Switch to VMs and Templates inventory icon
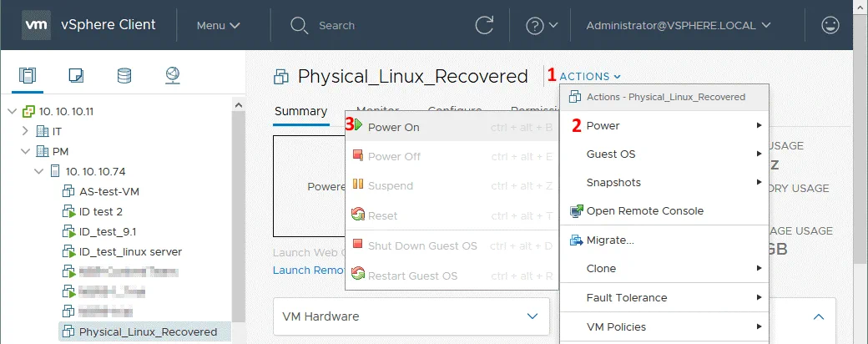This screenshot has height=344, width=868. [x=76, y=76]
